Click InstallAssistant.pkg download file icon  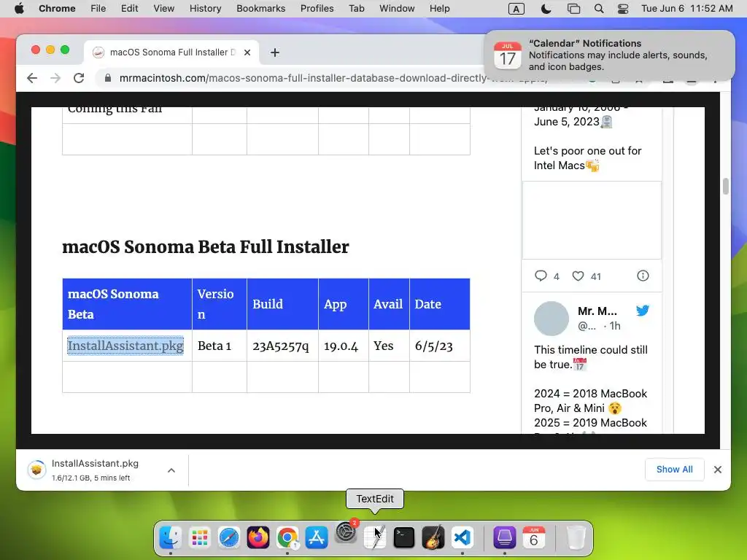[x=36, y=470]
